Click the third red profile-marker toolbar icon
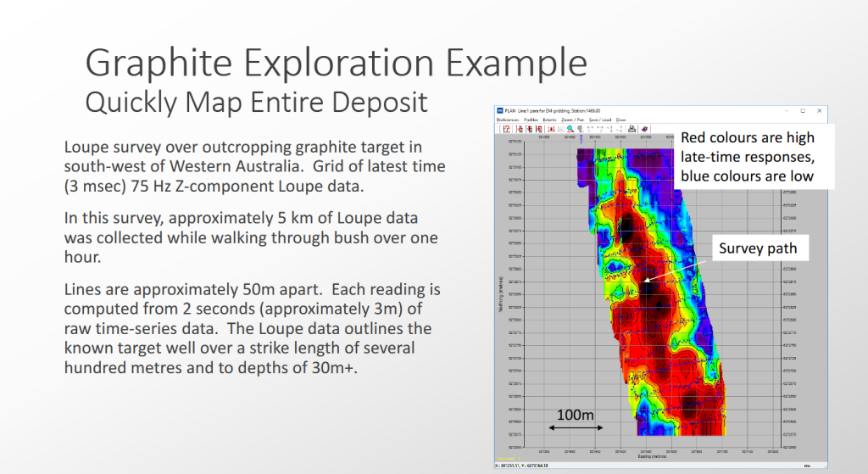868x474 pixels. pos(539,129)
